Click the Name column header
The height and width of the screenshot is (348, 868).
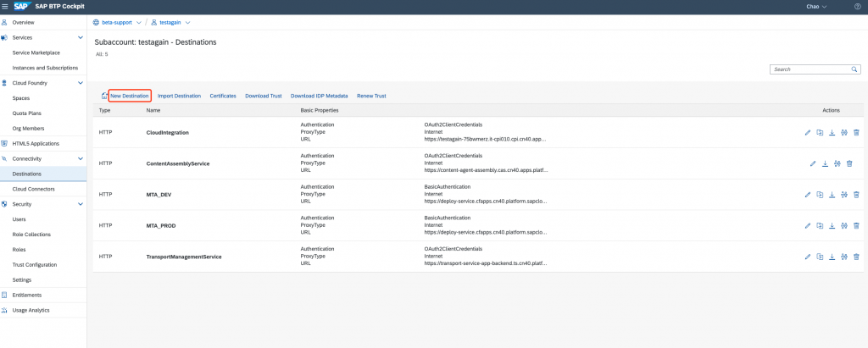153,111
